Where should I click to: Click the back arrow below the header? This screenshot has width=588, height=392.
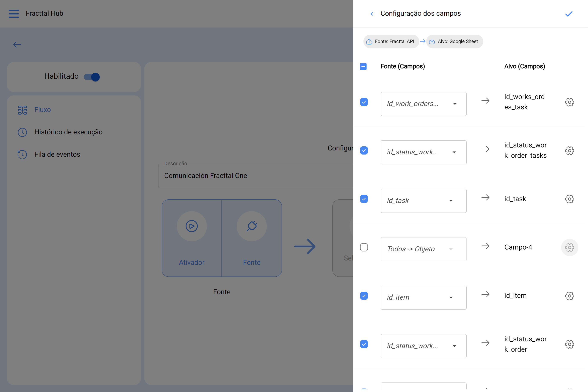tap(17, 44)
